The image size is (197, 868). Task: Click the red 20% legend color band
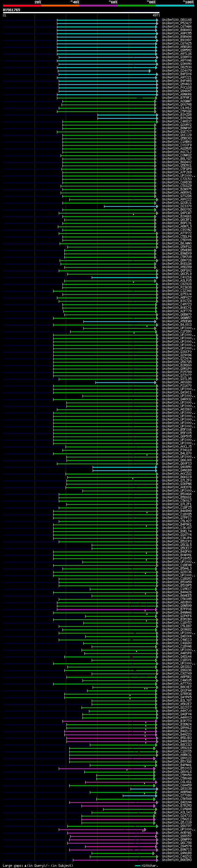point(22,6)
